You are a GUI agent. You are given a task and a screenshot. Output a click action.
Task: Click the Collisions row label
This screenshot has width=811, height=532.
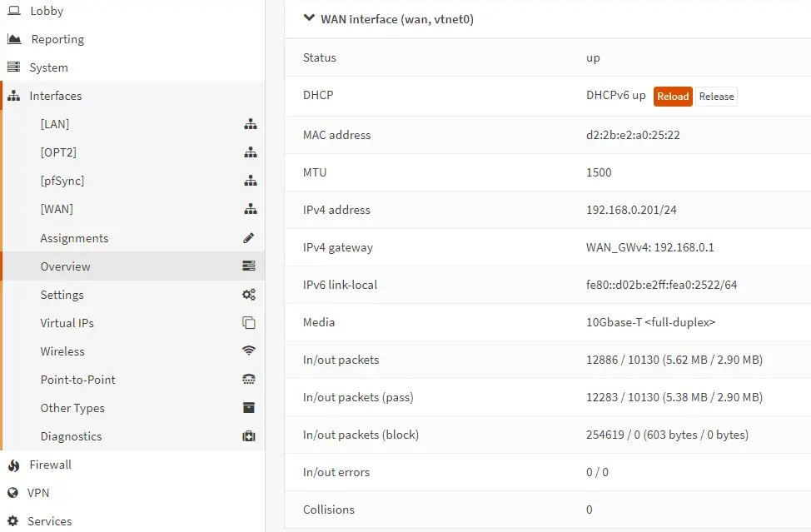tap(329, 510)
